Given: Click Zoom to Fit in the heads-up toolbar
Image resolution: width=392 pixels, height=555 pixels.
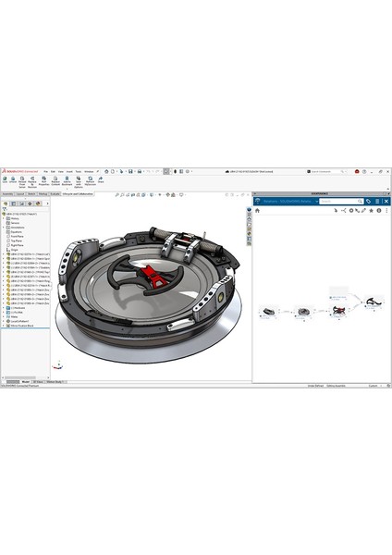Looking at the screenshot, I should 117,195.
